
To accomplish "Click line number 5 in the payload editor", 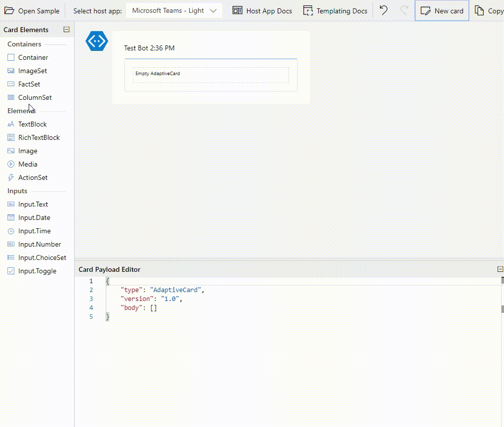I will (x=91, y=317).
